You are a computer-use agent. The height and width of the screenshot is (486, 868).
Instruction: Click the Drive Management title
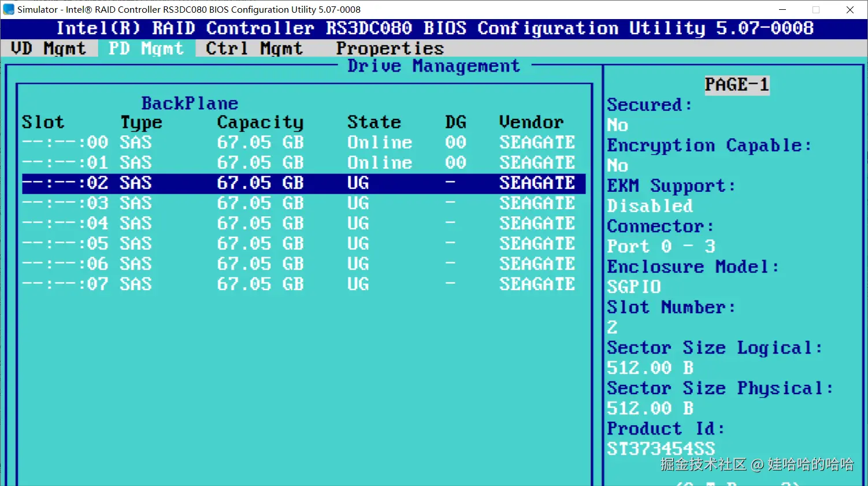point(434,66)
